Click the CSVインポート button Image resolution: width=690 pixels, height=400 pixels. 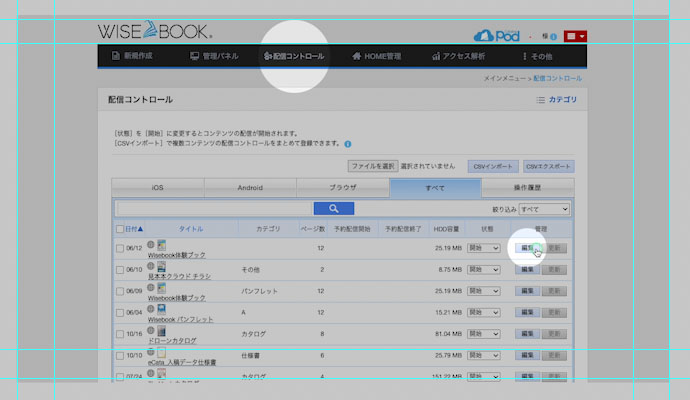pos(492,165)
